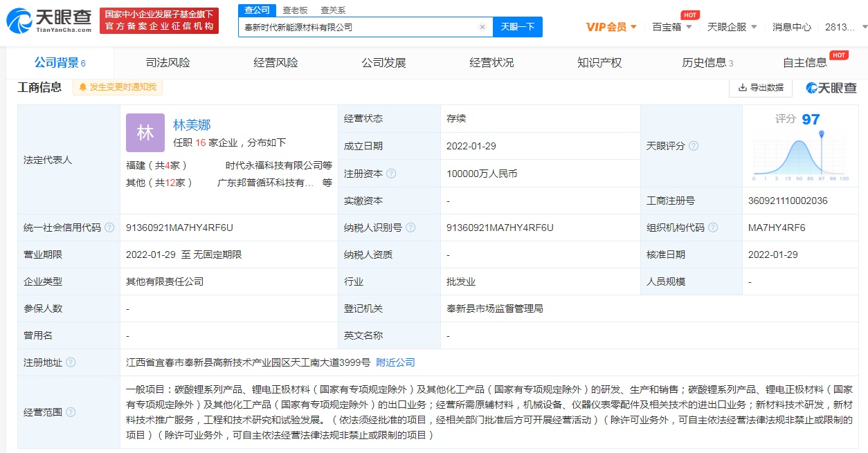868x453 pixels.
Task: Click the help icon beside 纳税人识别号
Action: (410, 228)
